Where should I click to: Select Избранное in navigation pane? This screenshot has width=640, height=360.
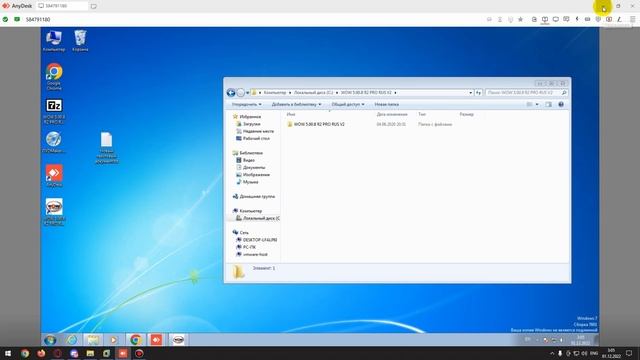pos(247,117)
